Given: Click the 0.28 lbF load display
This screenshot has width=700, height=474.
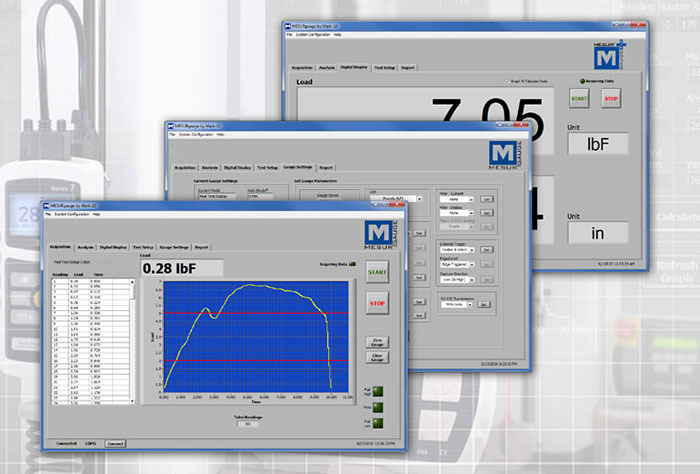Looking at the screenshot, I should point(182,268).
